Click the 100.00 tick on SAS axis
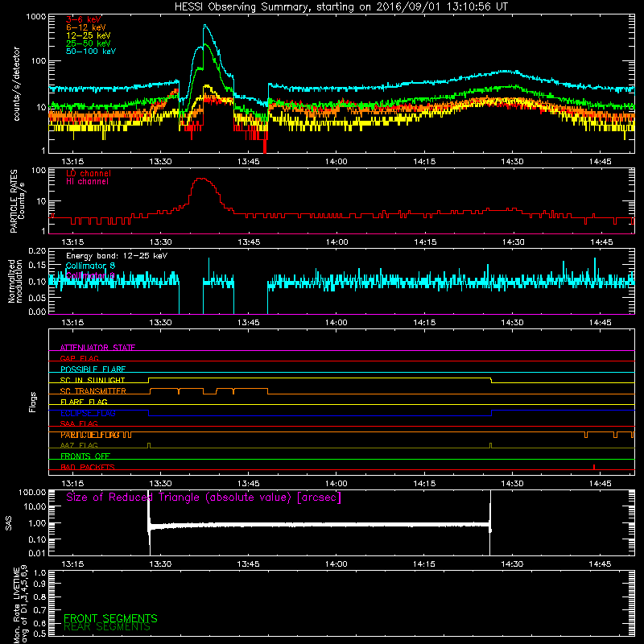644x644 pixels. click(x=32, y=492)
